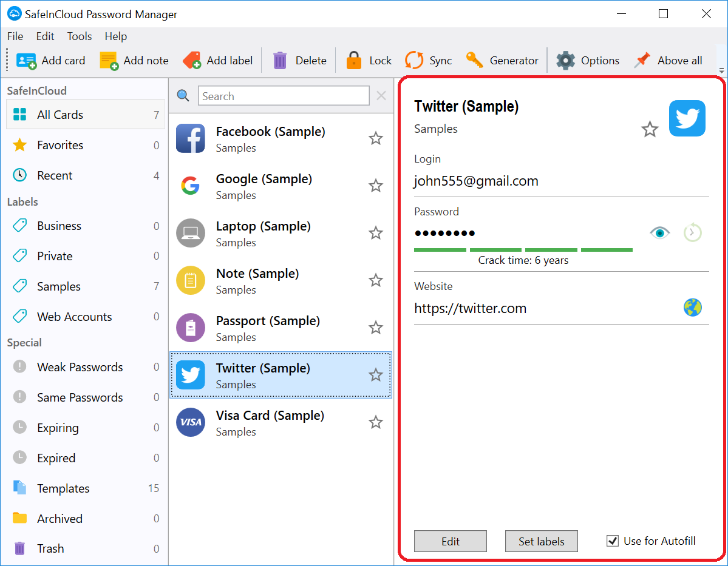728x566 pixels.
Task: Click the password history clock icon
Action: (692, 232)
